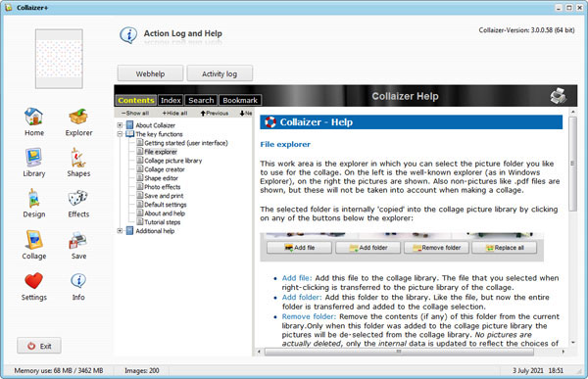The width and height of the screenshot is (588, 379).
Task: Click the Additional help book icon
Action: point(129,230)
